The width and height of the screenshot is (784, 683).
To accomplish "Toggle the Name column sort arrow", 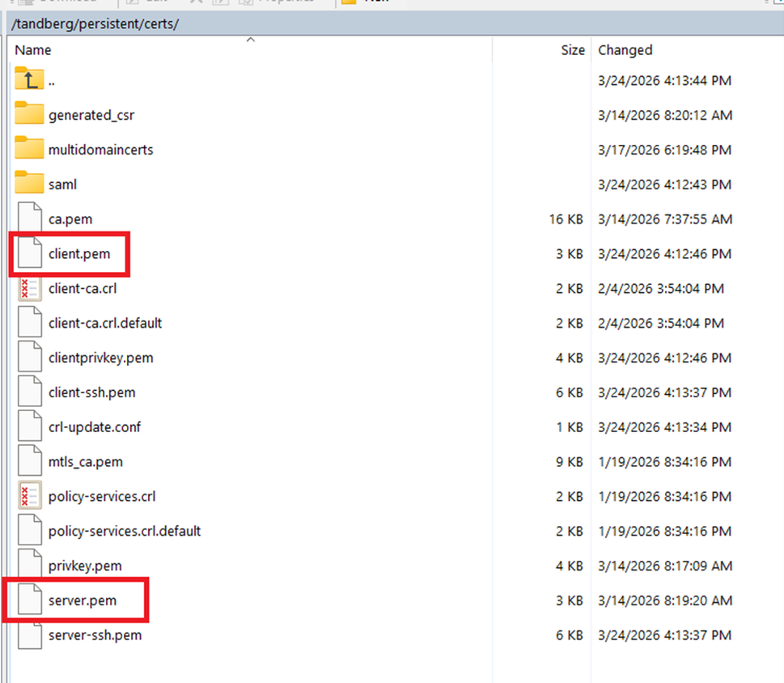I will (x=251, y=40).
